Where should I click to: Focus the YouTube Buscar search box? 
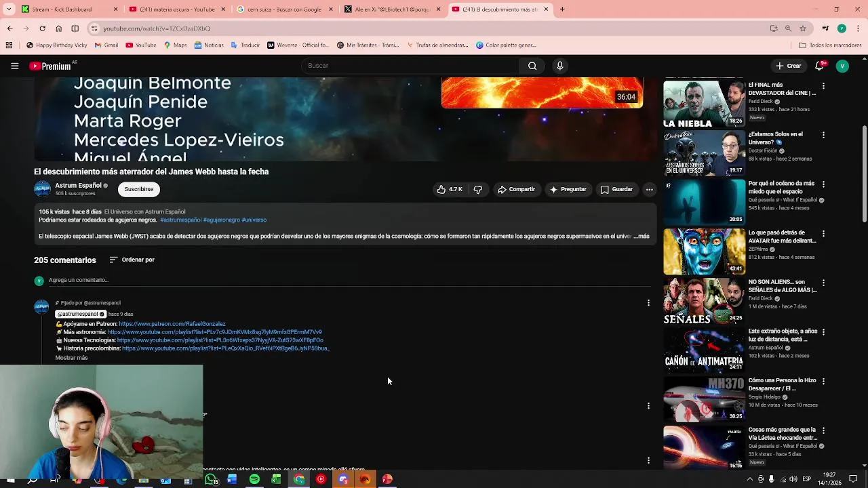(410, 66)
